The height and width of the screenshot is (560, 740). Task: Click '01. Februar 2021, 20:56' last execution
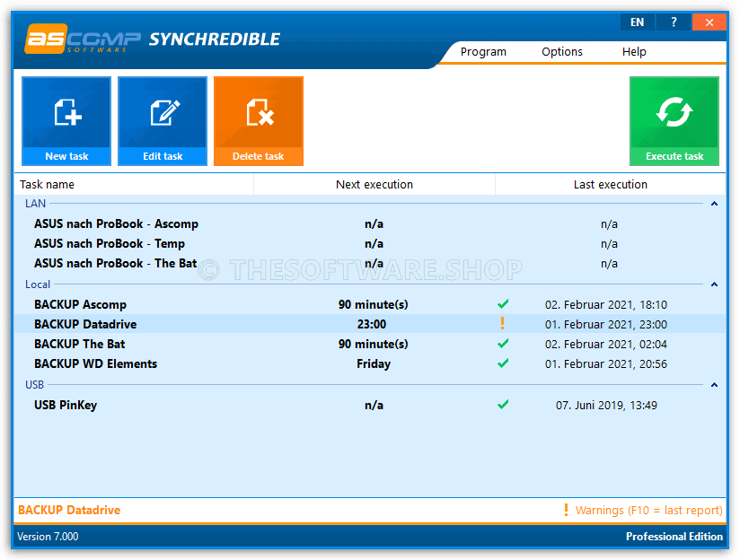[606, 364]
